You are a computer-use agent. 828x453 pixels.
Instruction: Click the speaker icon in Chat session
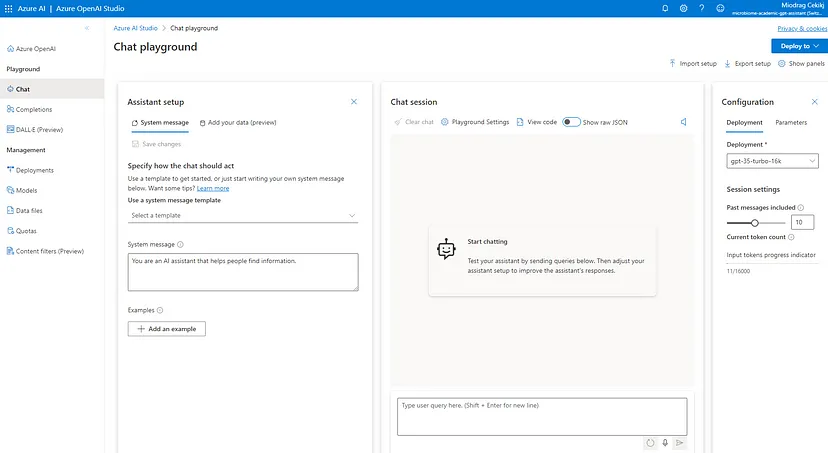(683, 122)
